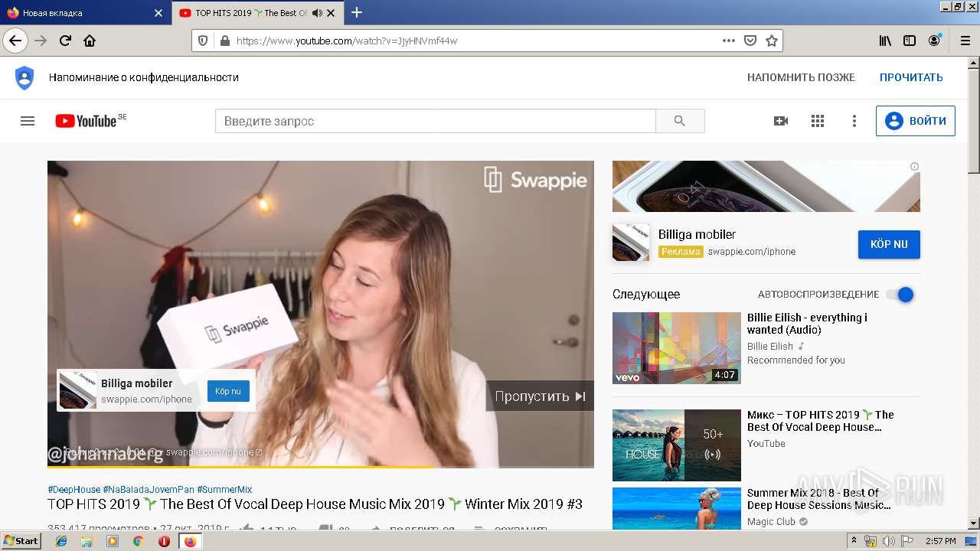The width and height of the screenshot is (980, 551).
Task: Open the browser home page icon
Action: click(x=90, y=41)
